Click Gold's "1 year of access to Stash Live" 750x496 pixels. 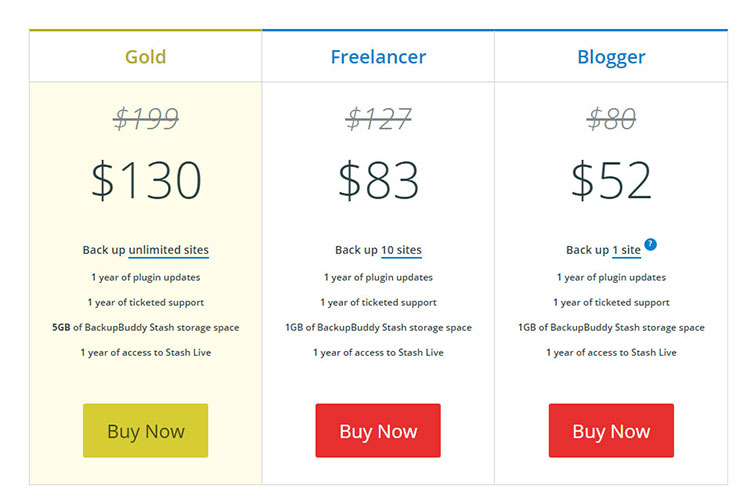pos(146,352)
